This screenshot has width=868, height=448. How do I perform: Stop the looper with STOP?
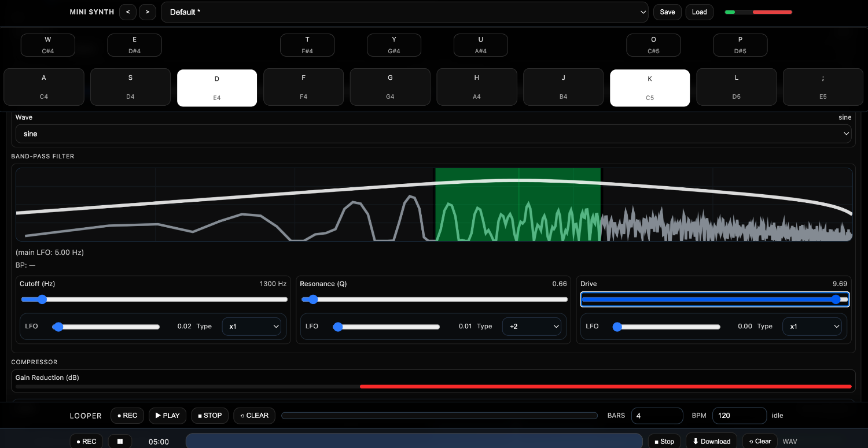(209, 416)
